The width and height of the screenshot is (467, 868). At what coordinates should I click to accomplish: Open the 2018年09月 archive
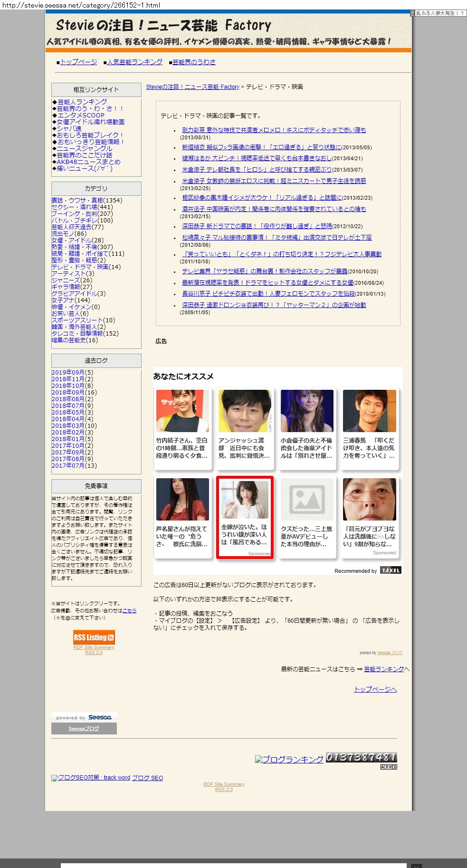(68, 392)
